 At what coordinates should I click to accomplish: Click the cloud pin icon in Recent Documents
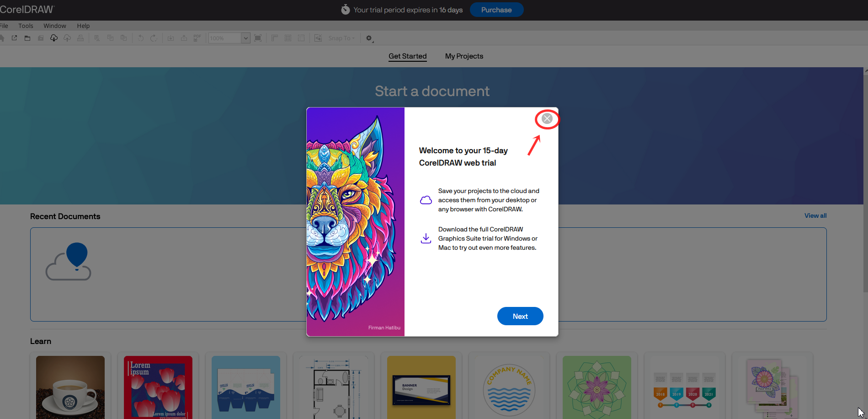point(69,262)
